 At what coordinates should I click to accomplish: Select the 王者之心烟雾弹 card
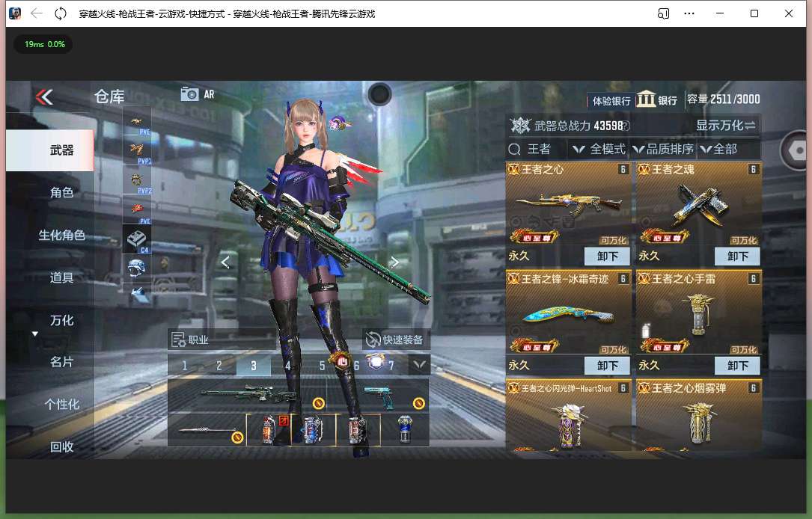coord(699,416)
